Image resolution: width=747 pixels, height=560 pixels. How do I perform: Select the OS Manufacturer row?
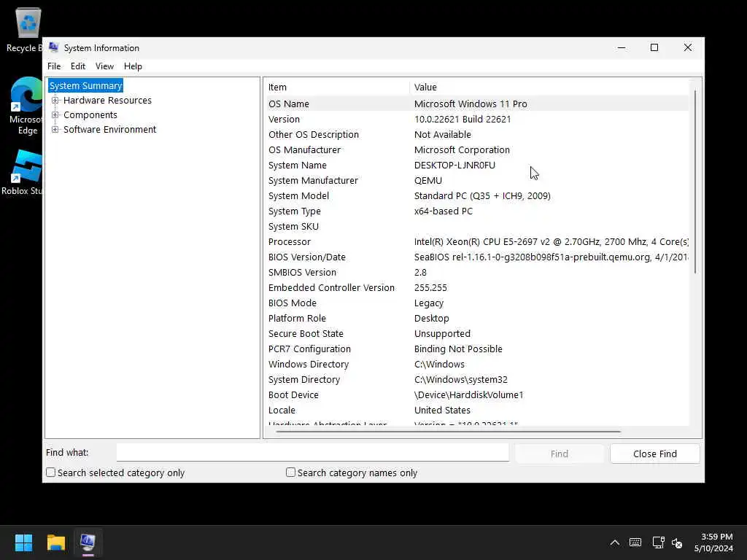476,149
